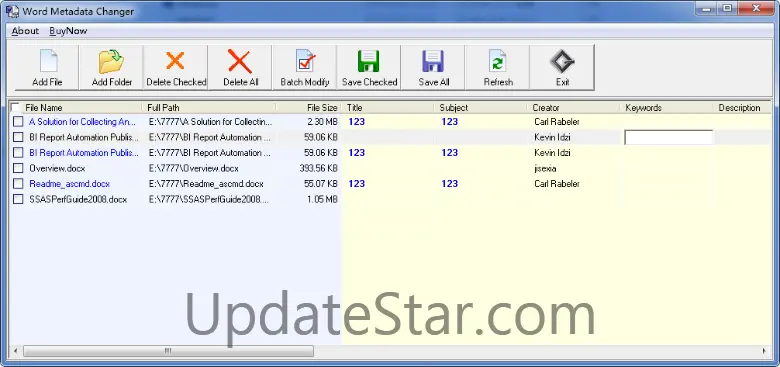780x367 pixels.
Task: Click the horizontal scrollbar right arrow
Action: 765,351
